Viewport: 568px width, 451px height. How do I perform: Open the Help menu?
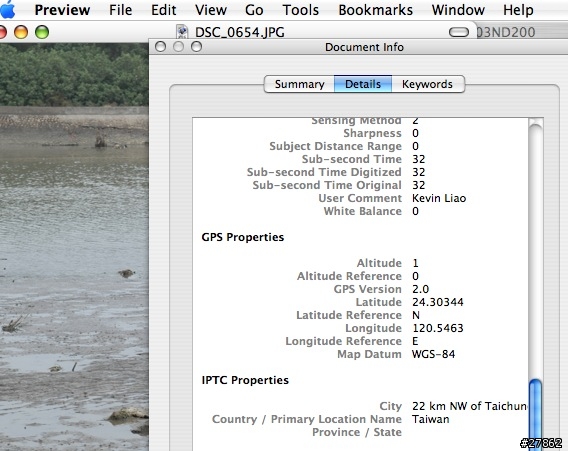point(518,10)
